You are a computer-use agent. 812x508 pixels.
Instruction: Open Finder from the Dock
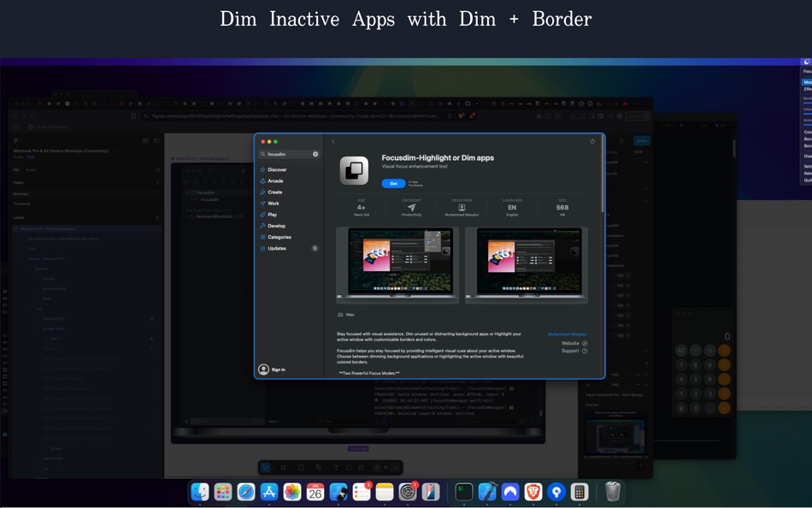(200, 492)
